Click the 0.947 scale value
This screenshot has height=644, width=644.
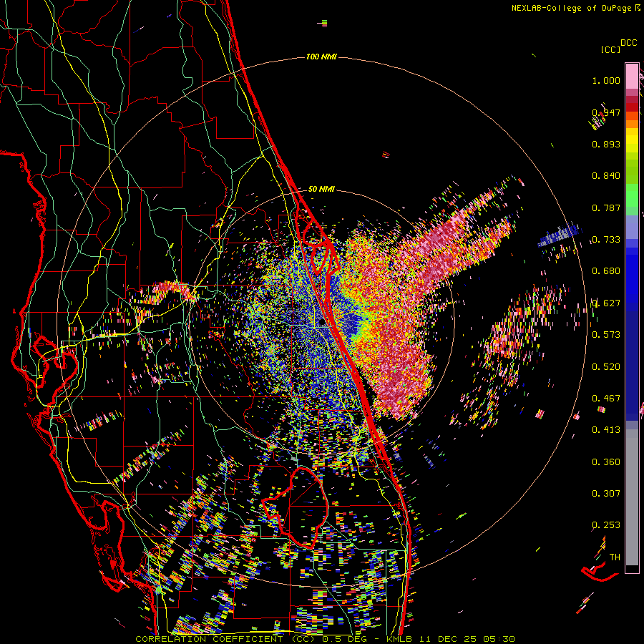click(606, 112)
